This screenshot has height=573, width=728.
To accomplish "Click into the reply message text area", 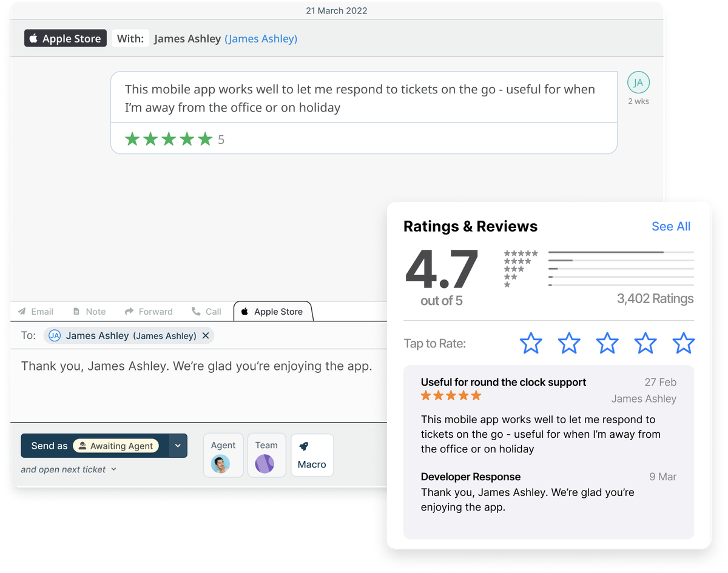I will (x=198, y=385).
